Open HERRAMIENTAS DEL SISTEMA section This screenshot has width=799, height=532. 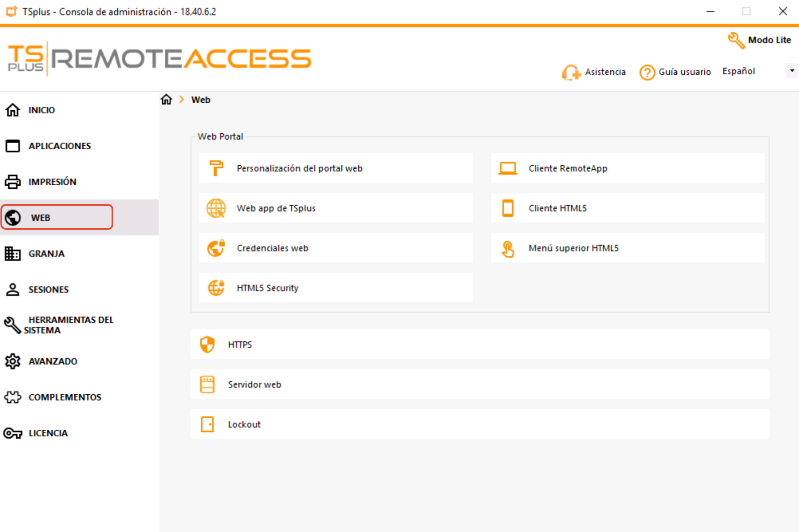coord(79,325)
